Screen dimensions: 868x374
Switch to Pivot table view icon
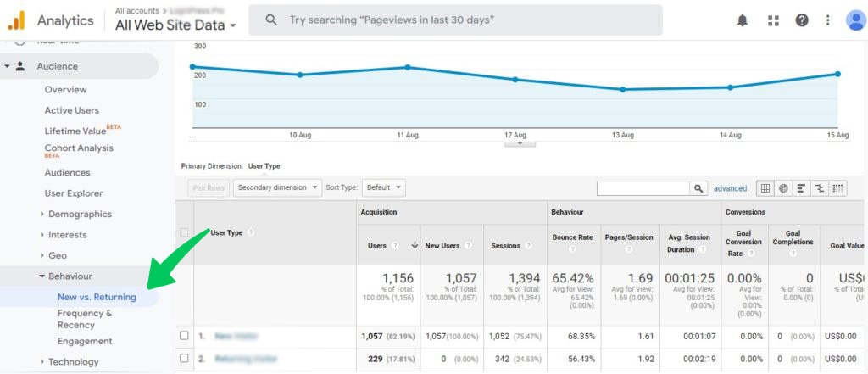click(838, 188)
